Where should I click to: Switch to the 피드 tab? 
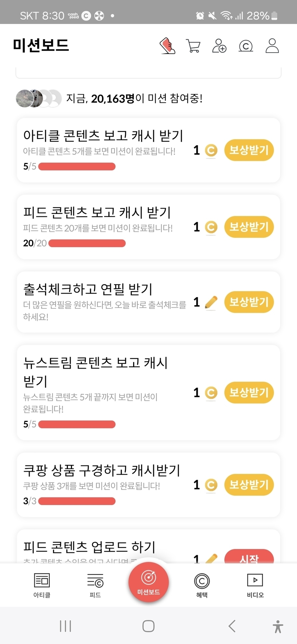pyautogui.click(x=95, y=585)
